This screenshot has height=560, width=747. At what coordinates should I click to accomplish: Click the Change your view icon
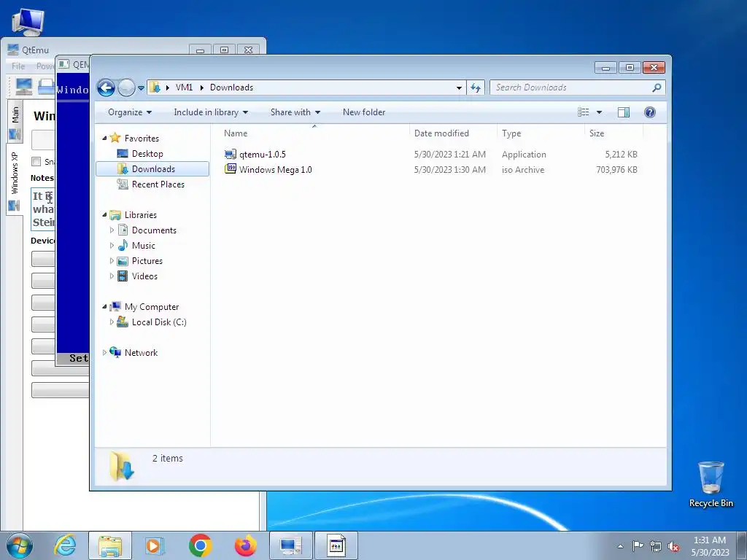click(x=584, y=112)
